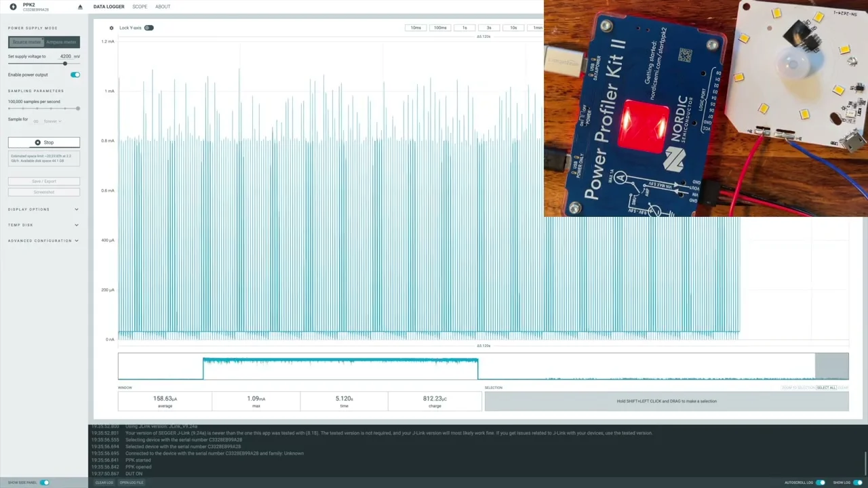Click the samples per second slider handle

pos(77,108)
